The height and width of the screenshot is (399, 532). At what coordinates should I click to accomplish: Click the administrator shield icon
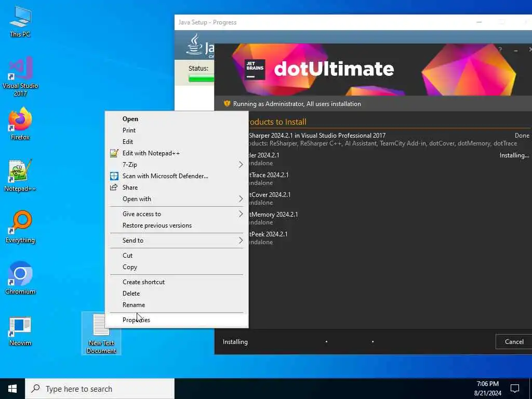tap(227, 104)
